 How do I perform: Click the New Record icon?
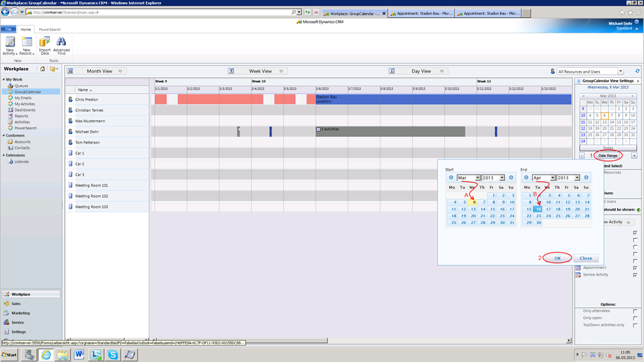point(26,43)
